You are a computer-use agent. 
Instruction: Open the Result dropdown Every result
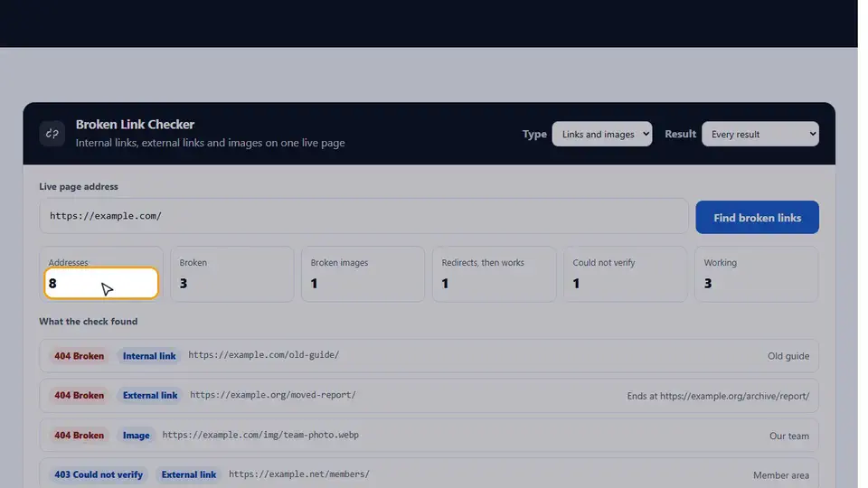(760, 134)
